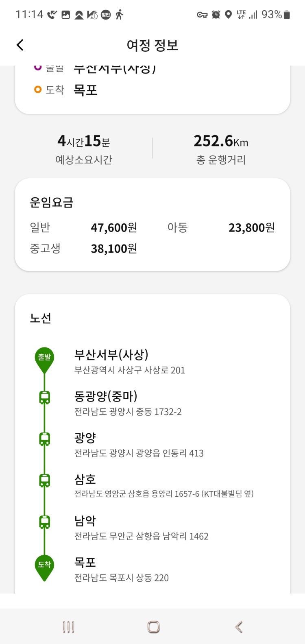The image size is (305, 644).
Task: Tap the 아동 fare 23,800원
Action: click(251, 227)
